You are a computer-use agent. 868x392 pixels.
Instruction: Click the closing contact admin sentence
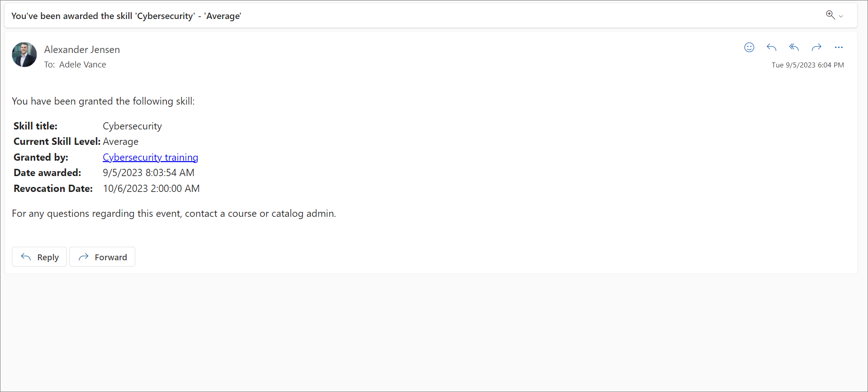coord(174,214)
